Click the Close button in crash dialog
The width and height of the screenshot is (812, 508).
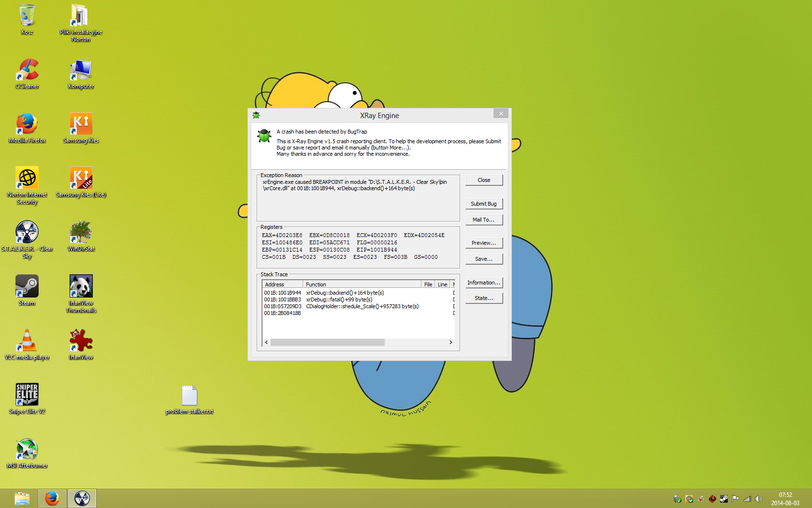click(484, 180)
